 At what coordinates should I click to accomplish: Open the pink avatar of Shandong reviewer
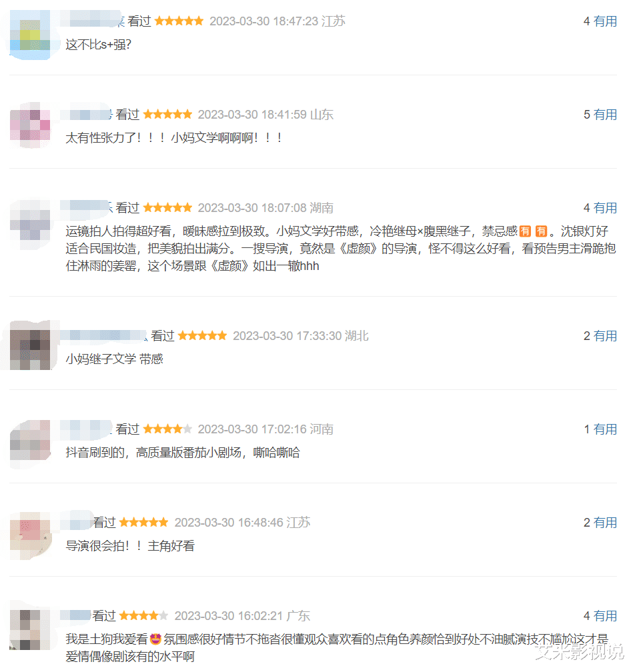point(30,125)
